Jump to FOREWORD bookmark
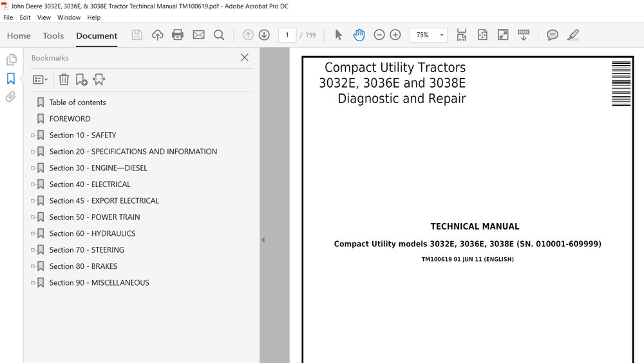This screenshot has width=644, height=363. (x=70, y=119)
